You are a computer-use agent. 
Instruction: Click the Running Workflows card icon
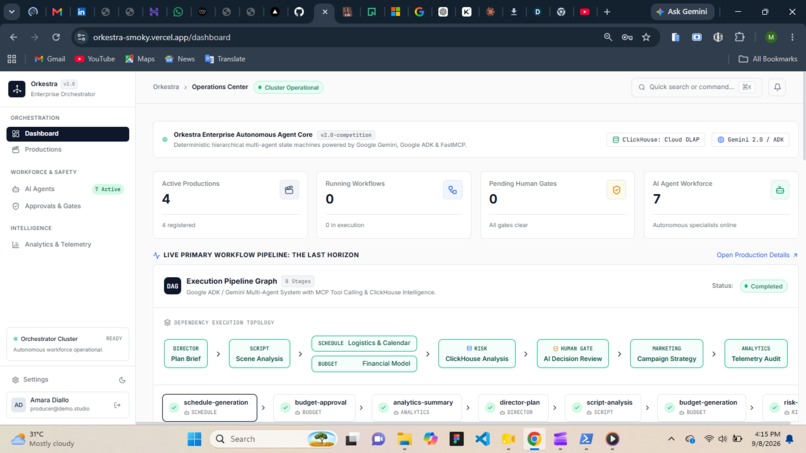point(452,190)
